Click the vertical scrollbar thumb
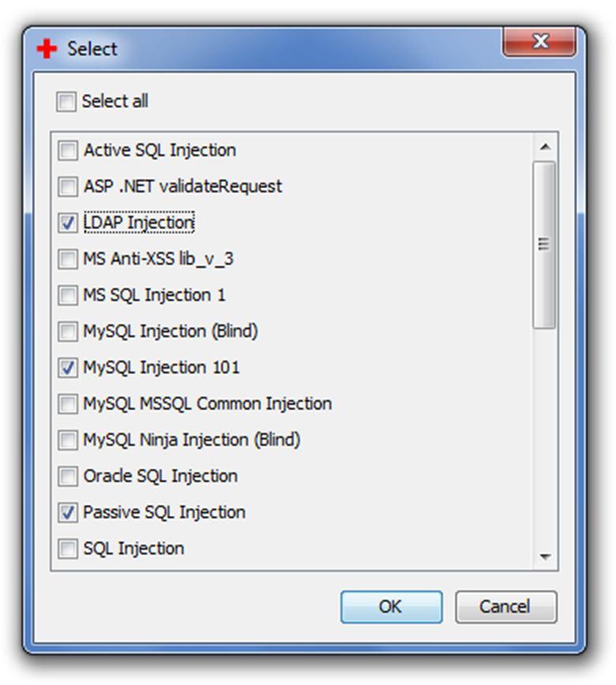The image size is (616, 685). tap(544, 245)
